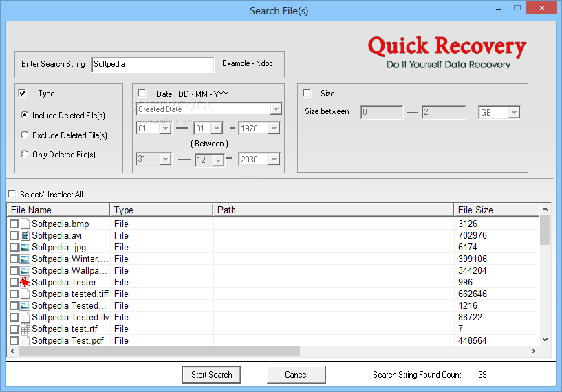Viewport: 562px width, 392px height.
Task: Uncheck the Type filter checkbox
Action: pos(22,93)
